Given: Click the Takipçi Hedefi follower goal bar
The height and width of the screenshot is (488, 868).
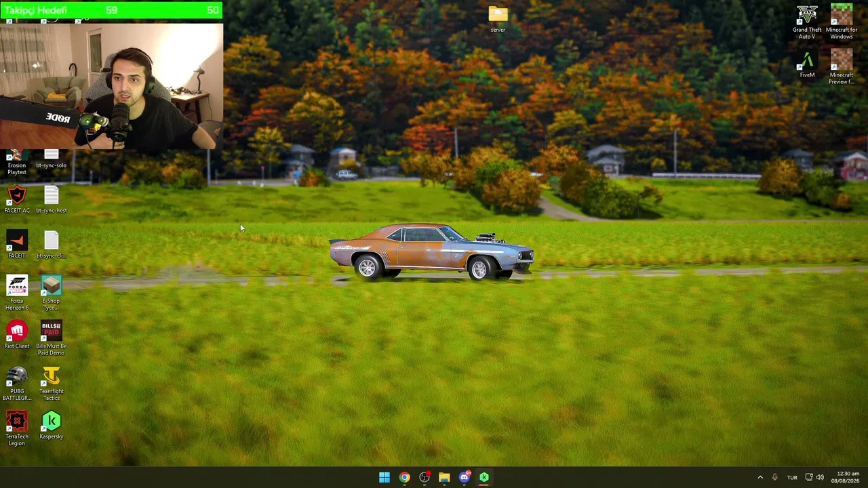Looking at the screenshot, I should pos(111,10).
